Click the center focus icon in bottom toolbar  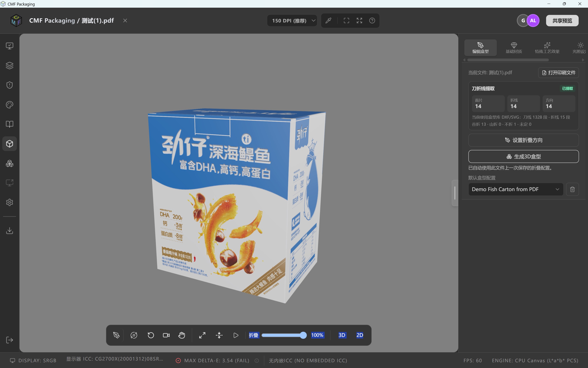tap(219, 335)
